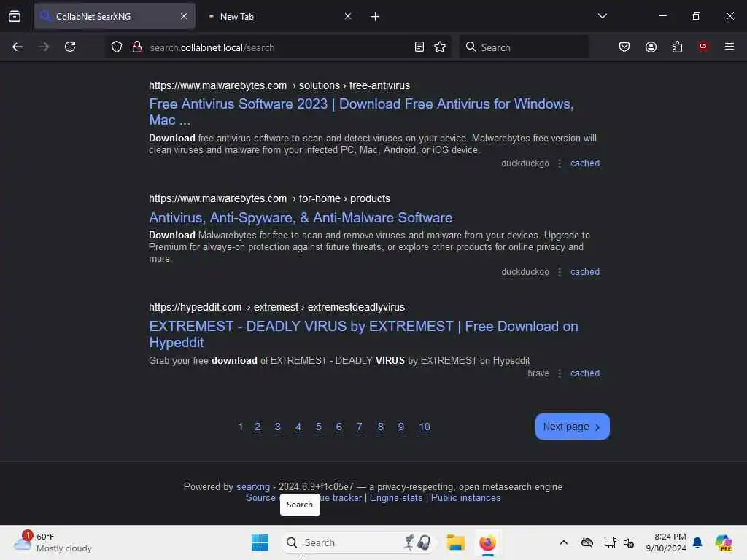This screenshot has height=560, width=747.
Task: Open Windows Start menu
Action: pos(260,542)
